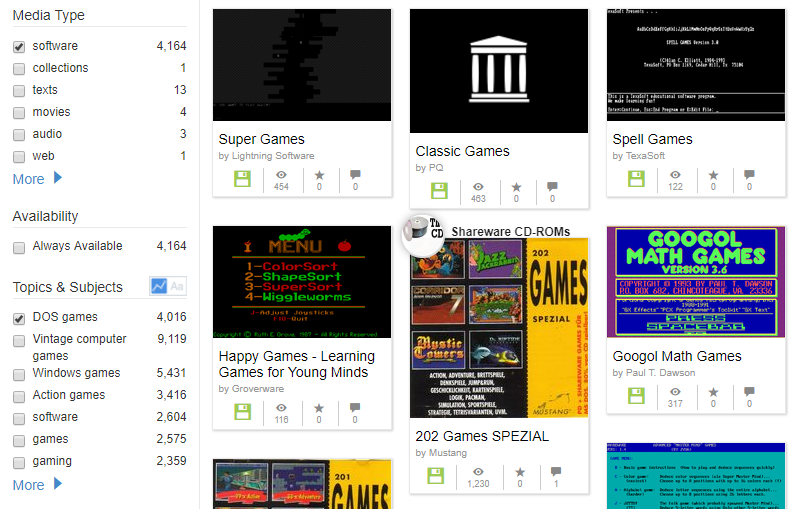Click the Classic Games pillar logo thumbnail
This screenshot has height=509, width=796.
pos(499,71)
